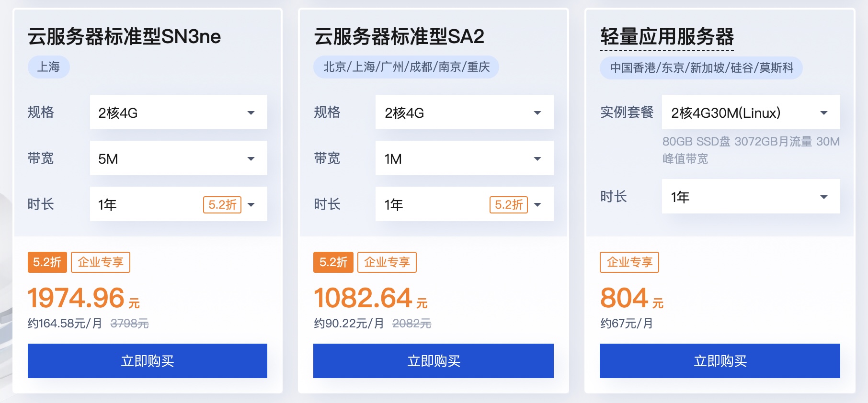Expand the 5M bandwidth dropdown on SN3ne card
868x403 pixels.
tap(178, 158)
